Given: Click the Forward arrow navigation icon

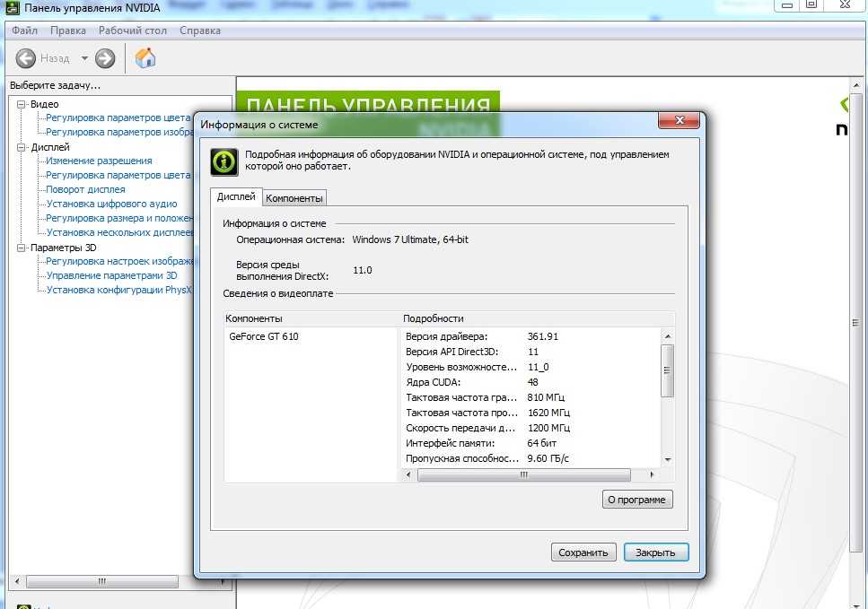Looking at the screenshot, I should click(x=105, y=59).
